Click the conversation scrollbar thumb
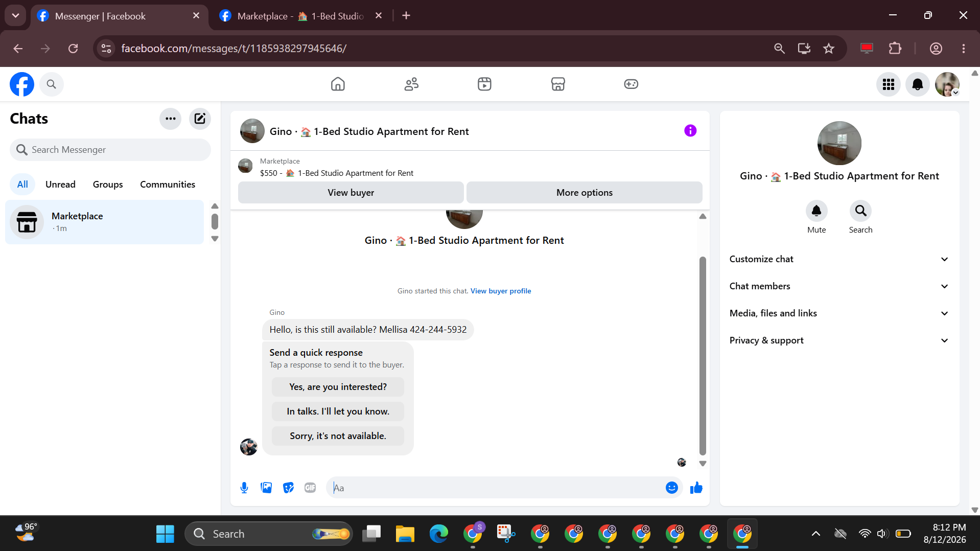Viewport: 980px width, 551px height. pos(703,356)
